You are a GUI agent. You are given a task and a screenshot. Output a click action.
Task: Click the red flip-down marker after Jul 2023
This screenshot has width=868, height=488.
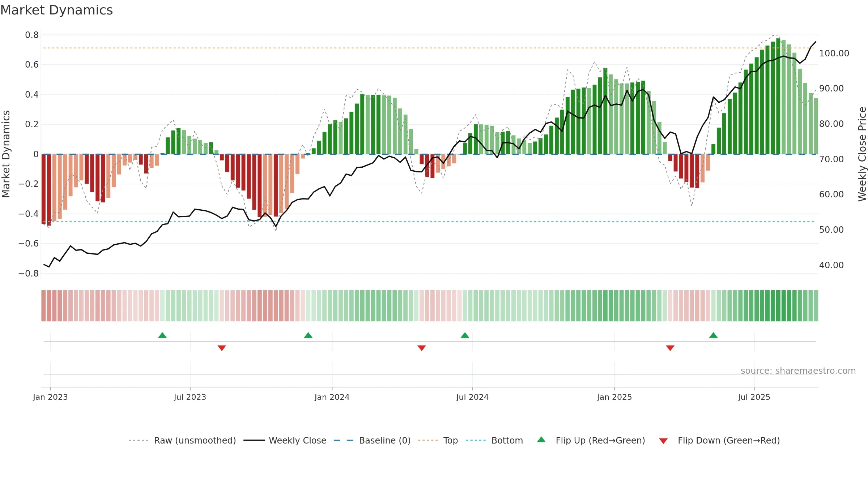click(222, 348)
